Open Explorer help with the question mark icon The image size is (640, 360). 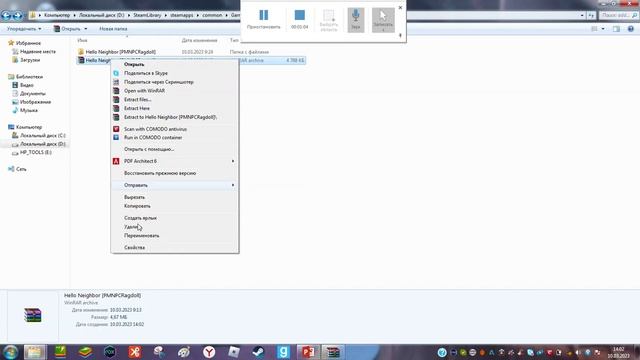coord(631,29)
